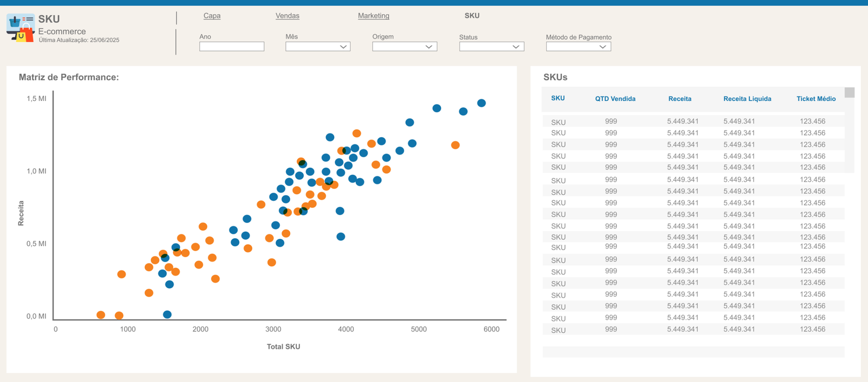Image resolution: width=868 pixels, height=382 pixels.
Task: Click the first SKU row in table
Action: coord(693,122)
